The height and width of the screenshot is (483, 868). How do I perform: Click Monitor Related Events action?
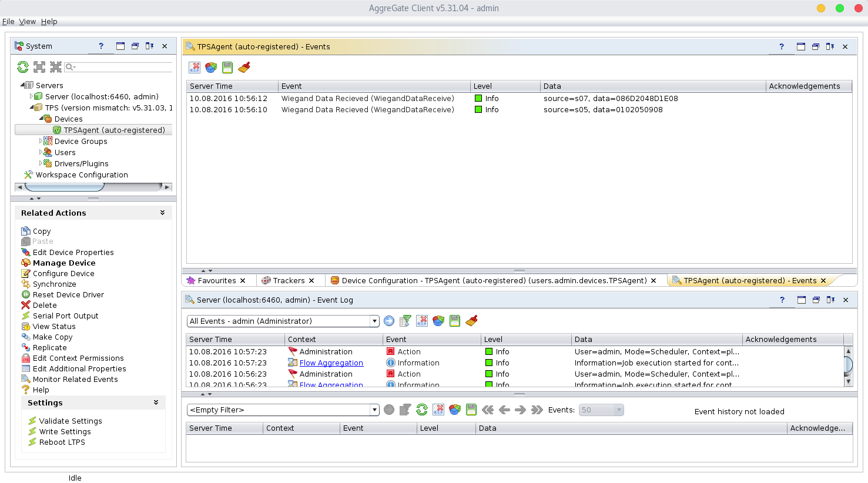75,380
